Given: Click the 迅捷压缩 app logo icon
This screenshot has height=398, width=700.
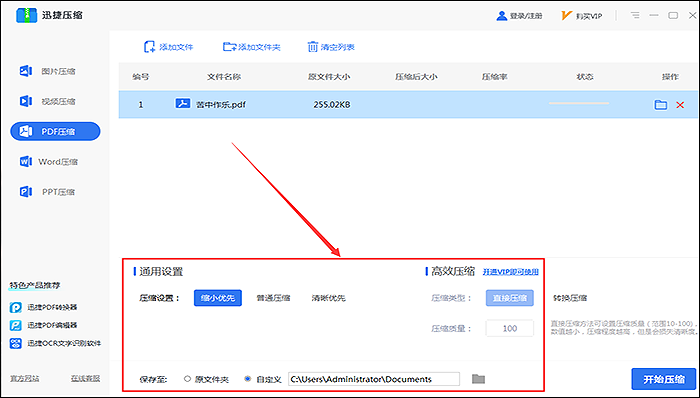Looking at the screenshot, I should pos(26,15).
